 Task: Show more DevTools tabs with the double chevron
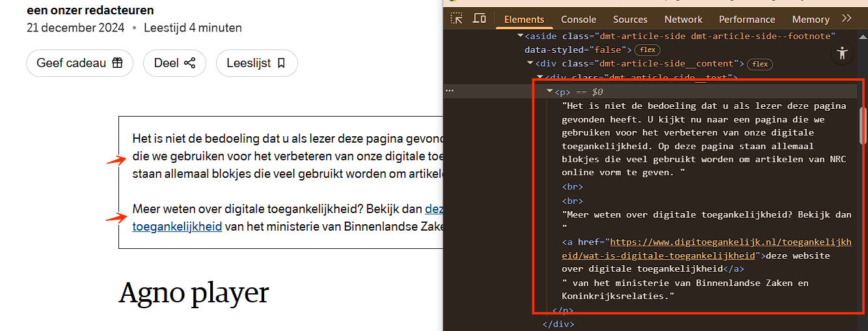[x=847, y=19]
